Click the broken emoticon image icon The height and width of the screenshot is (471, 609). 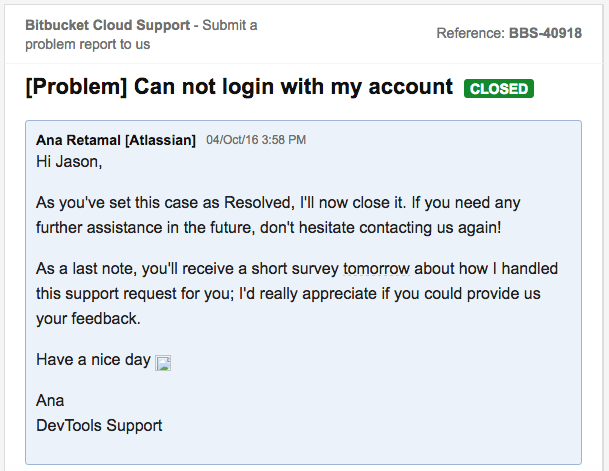pyautogui.click(x=164, y=362)
